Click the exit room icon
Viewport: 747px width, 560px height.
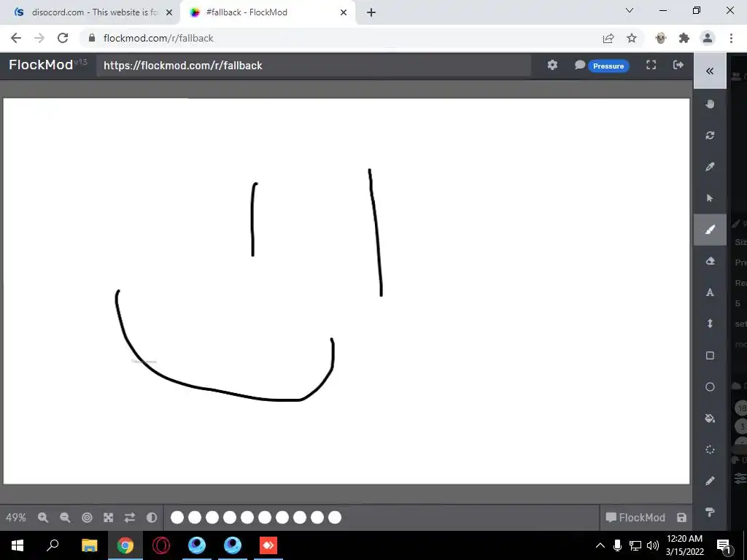678,65
